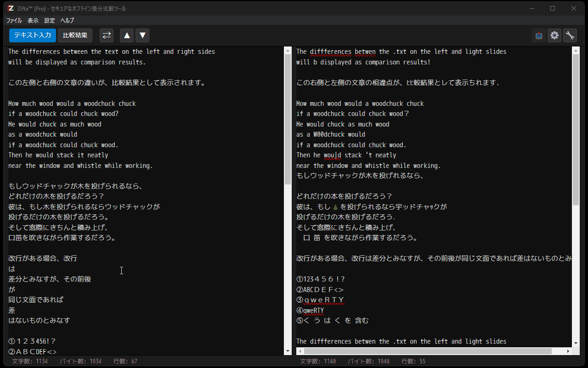Click right pane horizontal scrollbar right arrow
Viewport: 588px width, 368px height.
click(568, 351)
